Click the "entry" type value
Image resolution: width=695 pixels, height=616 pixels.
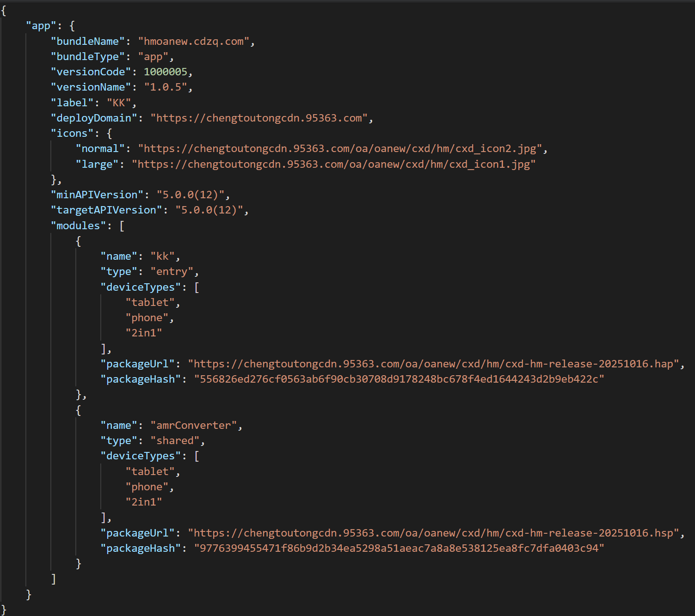pyautogui.click(x=172, y=272)
